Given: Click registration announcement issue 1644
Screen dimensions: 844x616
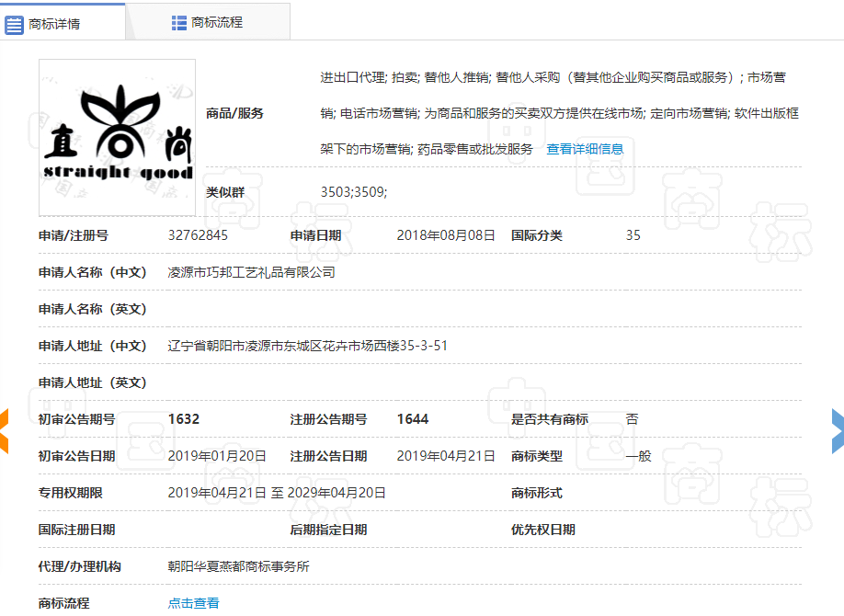Looking at the screenshot, I should pyautogui.click(x=412, y=419).
